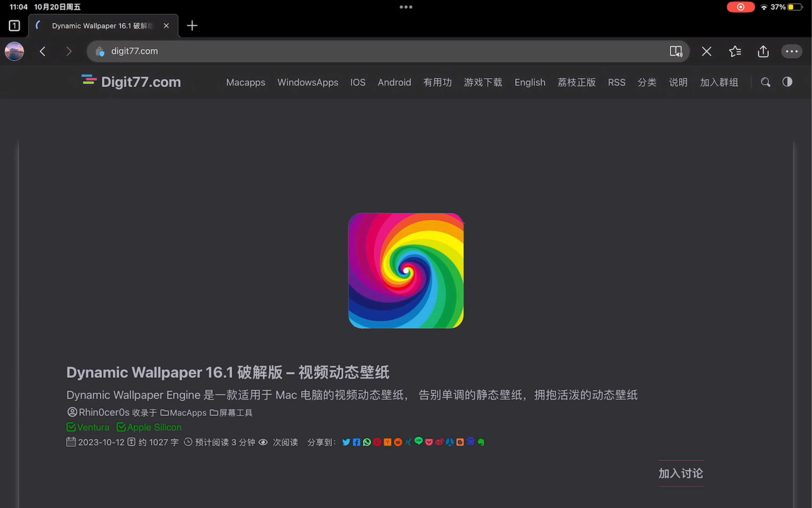
Task: Open the 加入群组 link
Action: click(719, 82)
